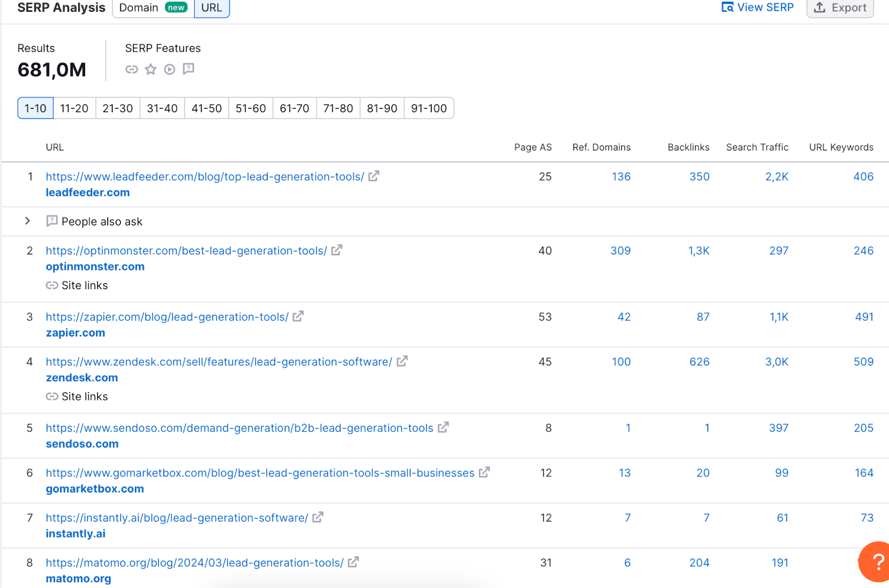
Task: Open the leadfeeder top-lead-generation-tools URL
Action: coord(205,177)
